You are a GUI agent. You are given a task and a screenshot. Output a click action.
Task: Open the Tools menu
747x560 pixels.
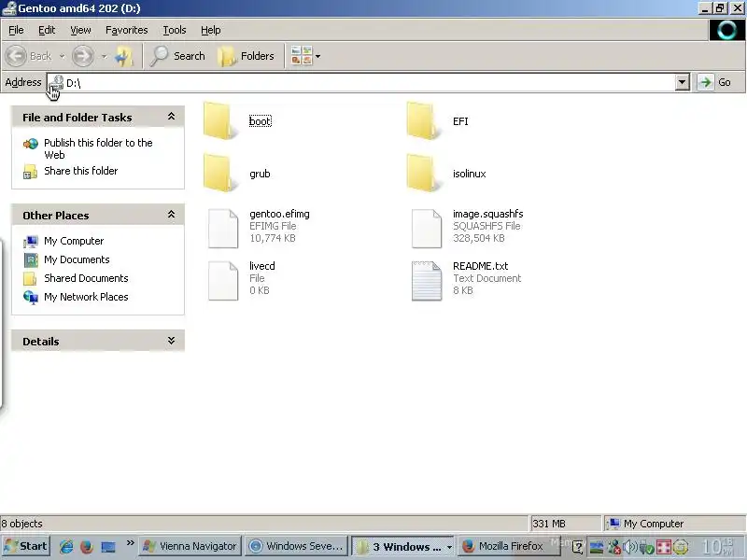pyautogui.click(x=175, y=30)
